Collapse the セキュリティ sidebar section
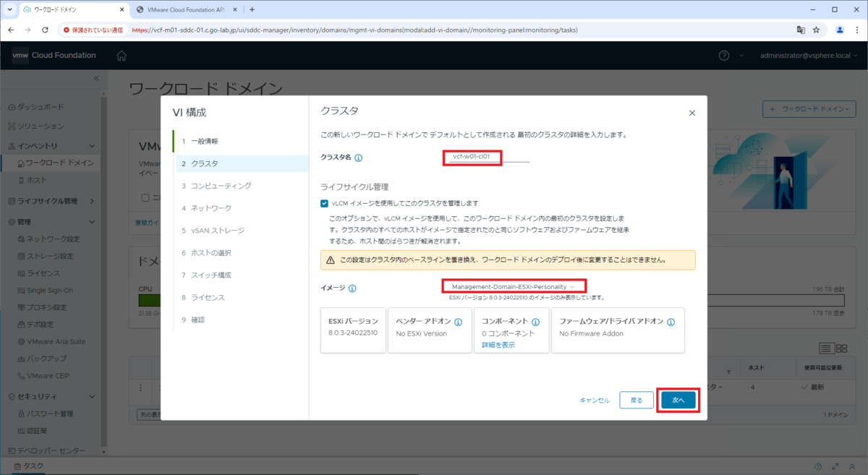 tap(92, 397)
